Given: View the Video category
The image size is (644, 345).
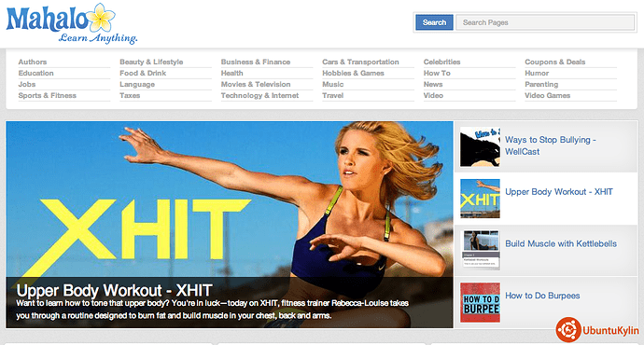Looking at the screenshot, I should (x=433, y=95).
